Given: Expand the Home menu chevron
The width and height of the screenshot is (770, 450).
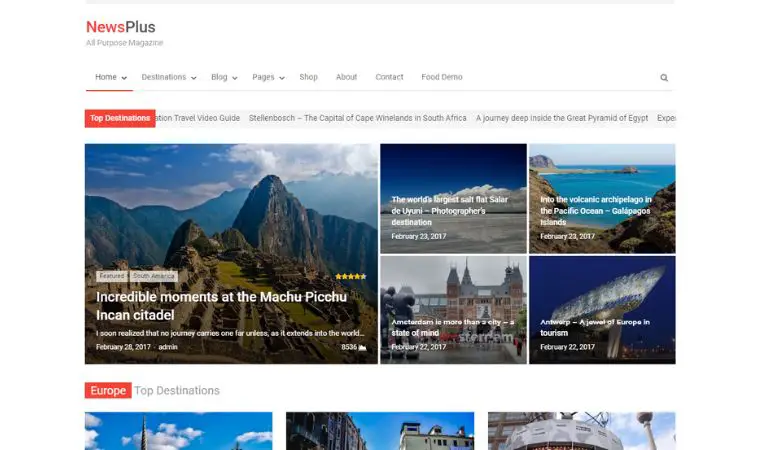Looking at the screenshot, I should [x=124, y=78].
